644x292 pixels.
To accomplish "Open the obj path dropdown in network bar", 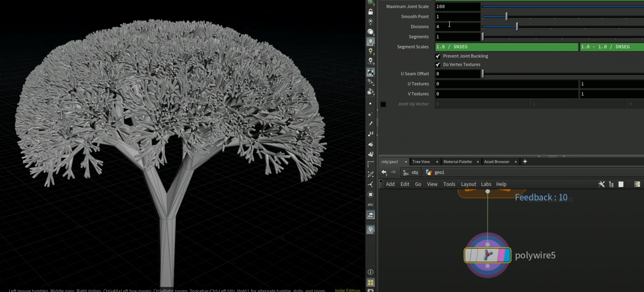I will (411, 172).
